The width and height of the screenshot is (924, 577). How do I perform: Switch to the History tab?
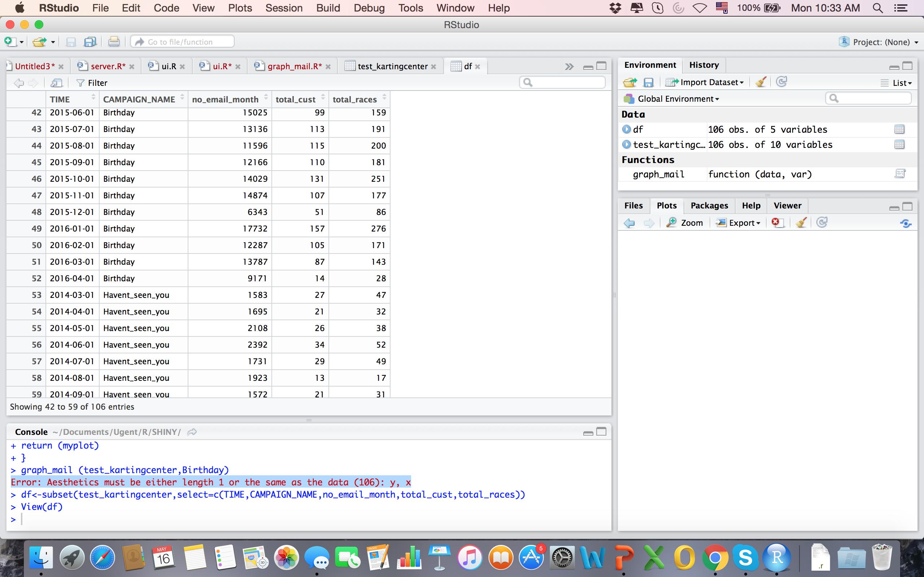703,65
